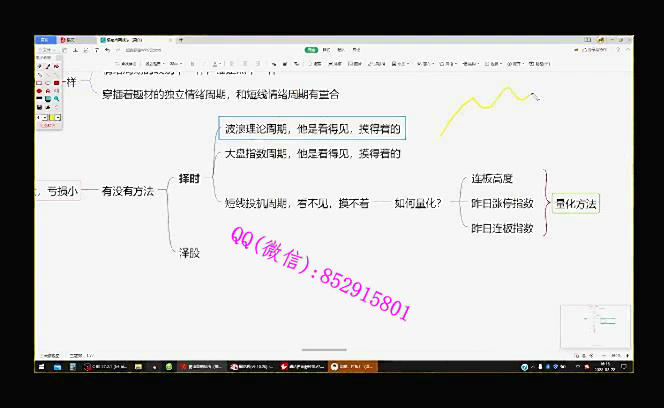Select the hollow rectangle tool in floating palette

coord(39,82)
